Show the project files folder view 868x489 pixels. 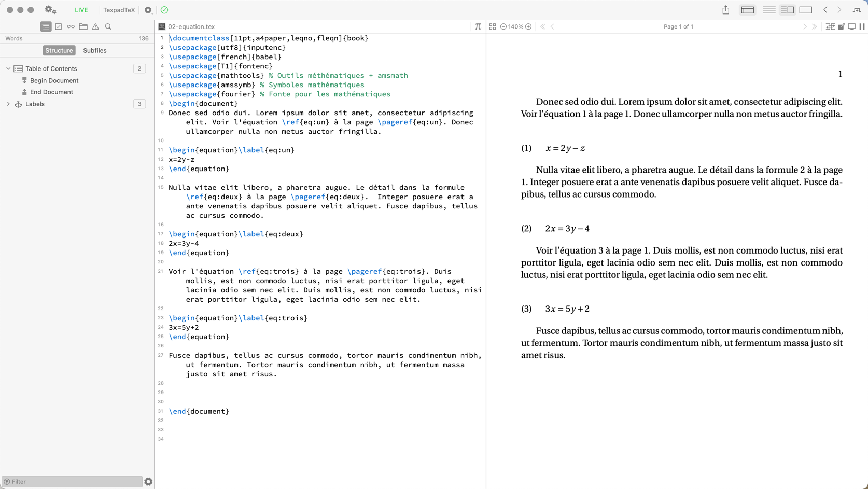[83, 26]
